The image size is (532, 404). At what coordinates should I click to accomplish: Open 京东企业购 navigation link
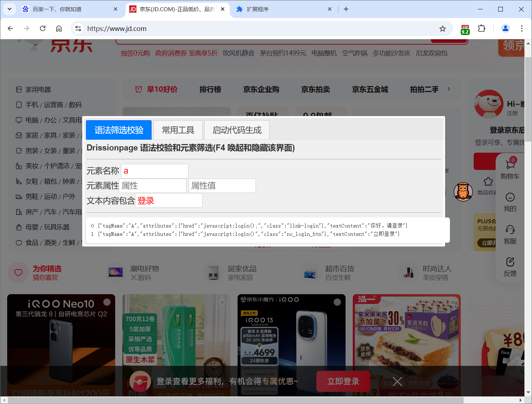click(x=261, y=89)
